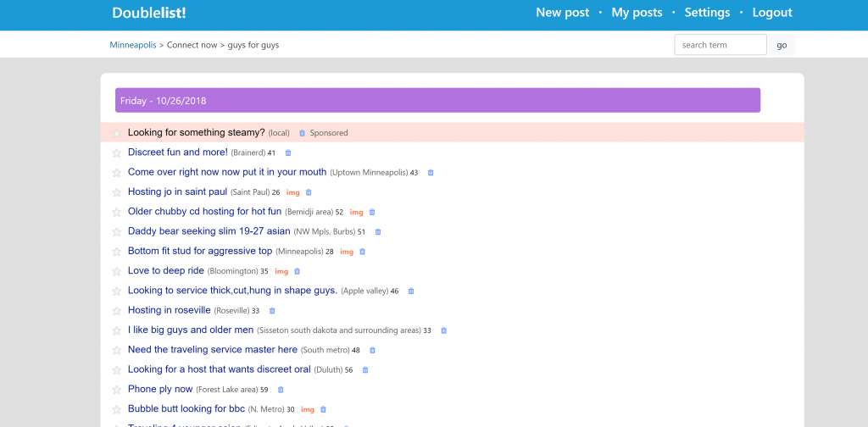The image size is (868, 427).
Task: Click the search term input field
Action: coord(720,45)
